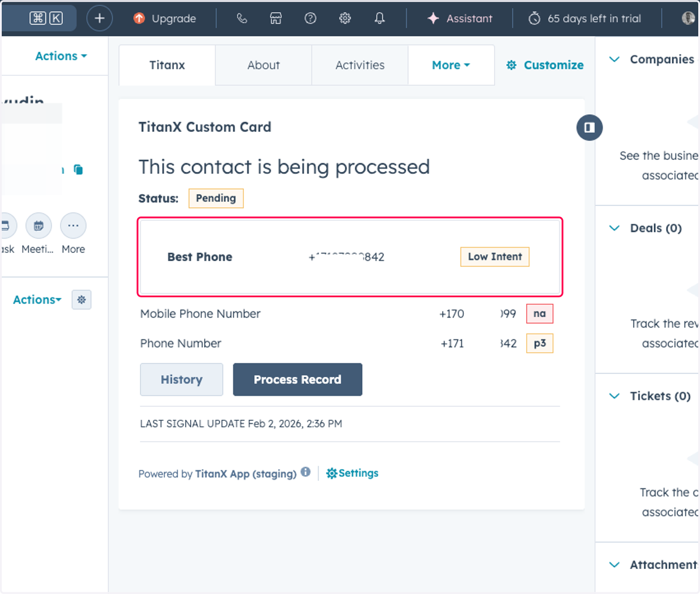The width and height of the screenshot is (700, 594).
Task: Click the Low Intent badge
Action: (x=495, y=257)
